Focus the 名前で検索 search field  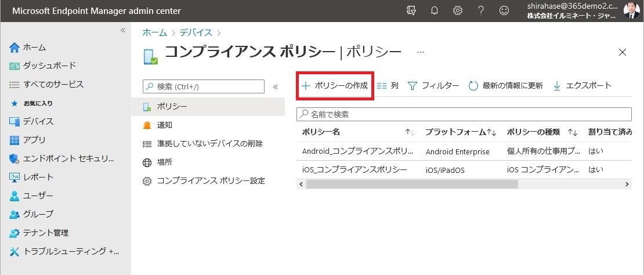[464, 114]
